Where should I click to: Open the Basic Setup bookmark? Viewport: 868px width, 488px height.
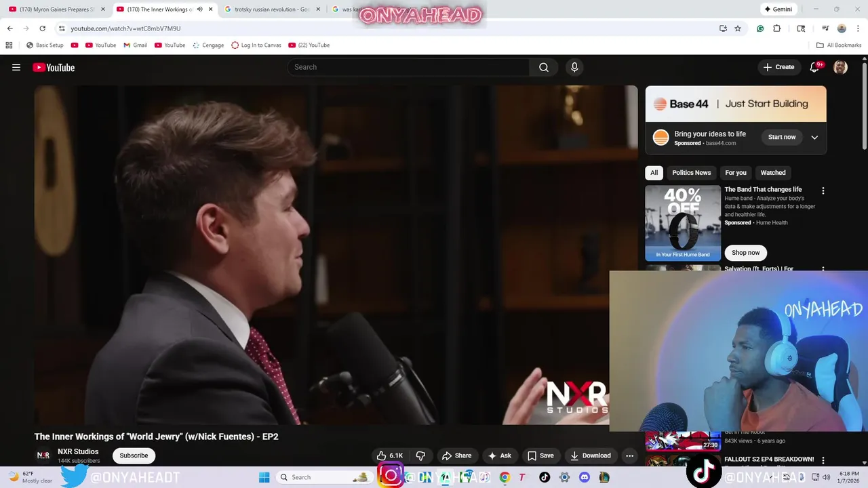pos(45,45)
